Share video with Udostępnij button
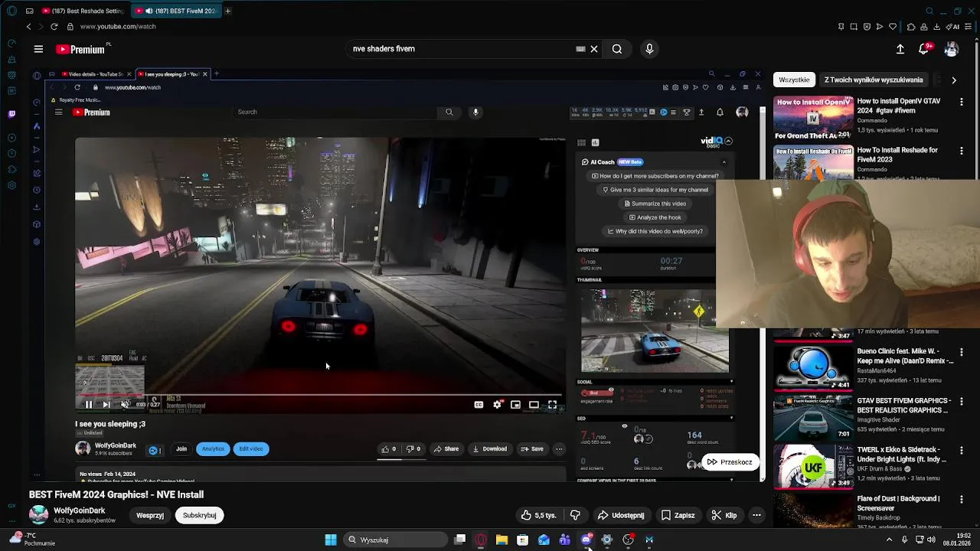Viewport: 980px width, 551px height. coord(621,515)
